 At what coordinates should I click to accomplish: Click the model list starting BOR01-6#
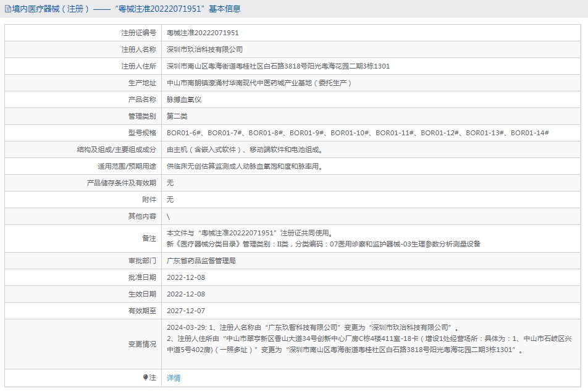[x=358, y=133]
